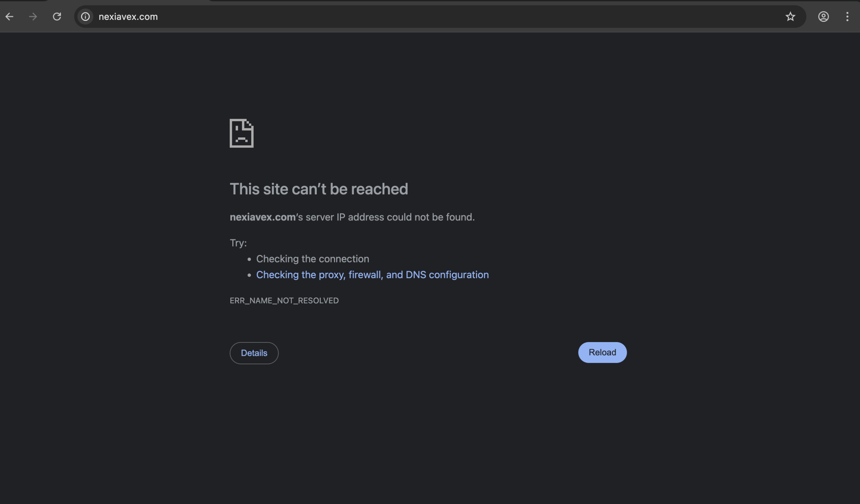Open 'Checking the proxy, firewall, and DNS configuration' link

(372, 275)
